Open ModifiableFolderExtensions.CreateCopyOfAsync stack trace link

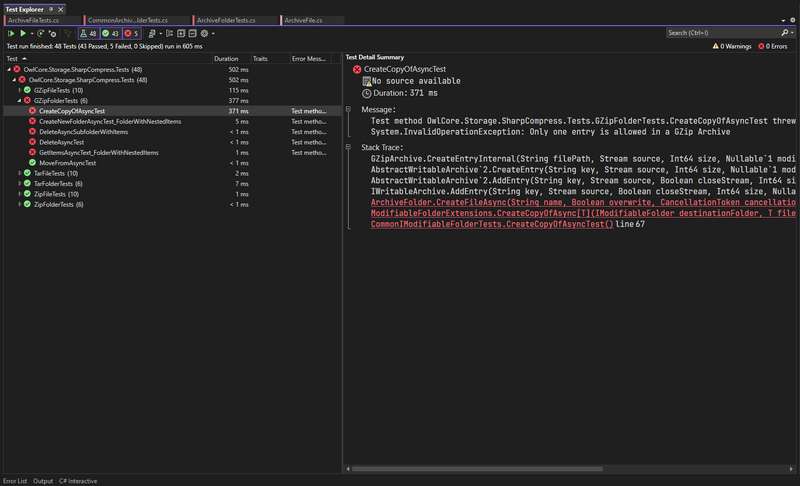click(x=583, y=213)
